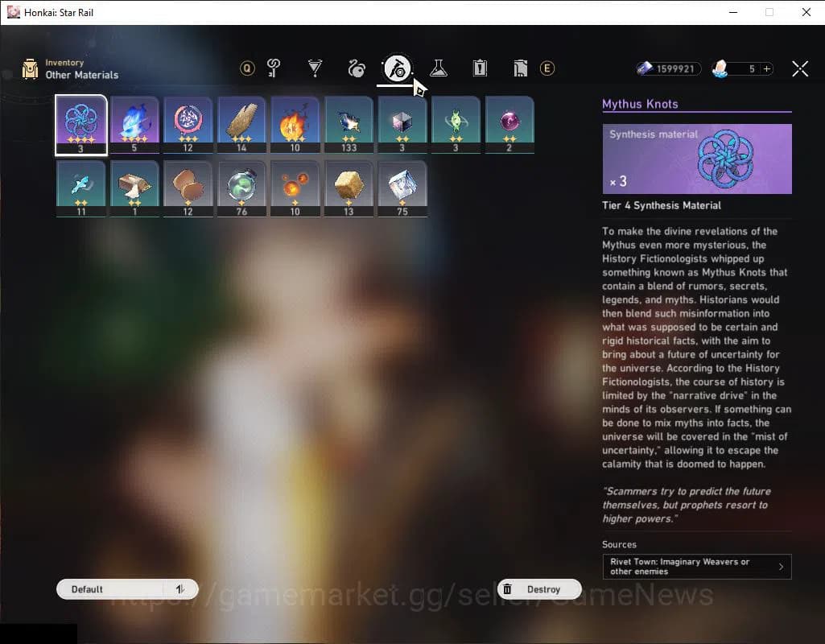Viewport: 825px width, 644px height.
Task: Click the Mythus Knots title text
Action: [640, 104]
